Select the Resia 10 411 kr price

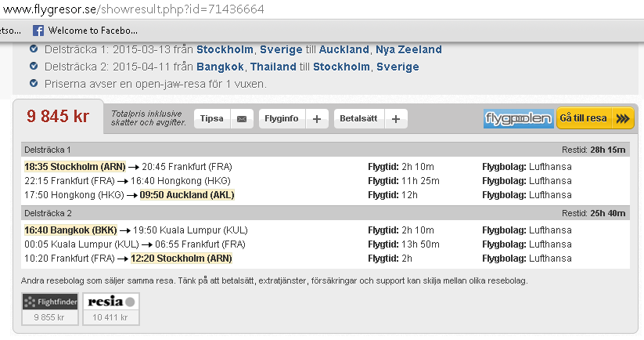tap(111, 317)
